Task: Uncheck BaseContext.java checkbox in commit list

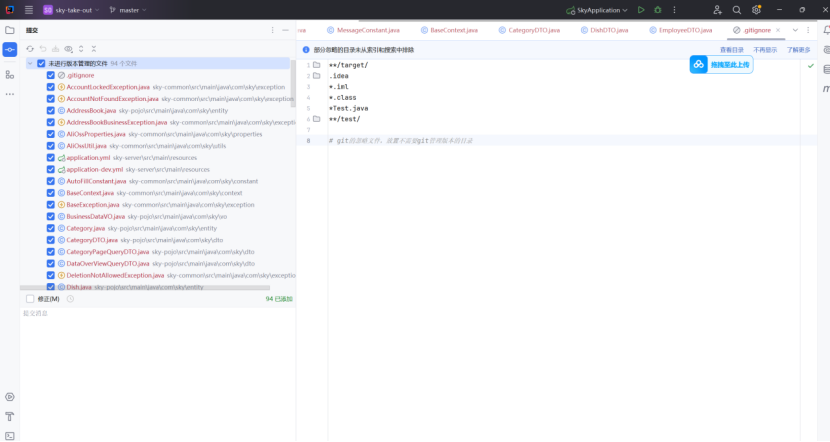Action: [51, 193]
